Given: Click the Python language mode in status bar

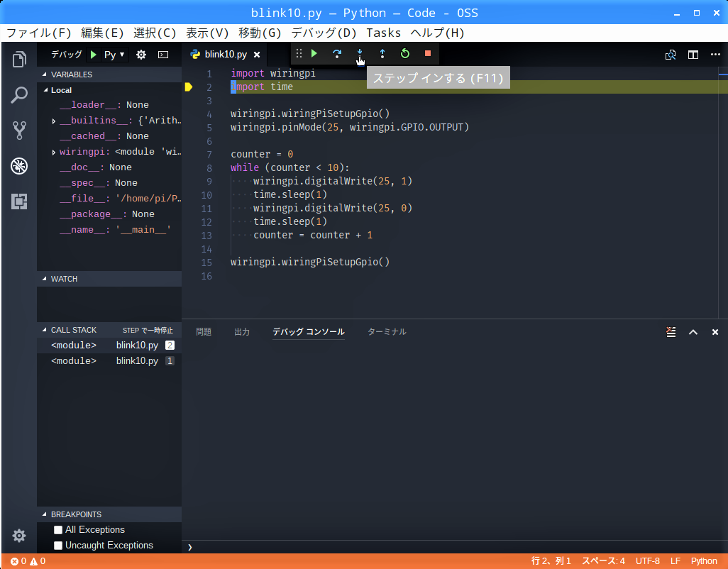Looking at the screenshot, I should coord(704,561).
